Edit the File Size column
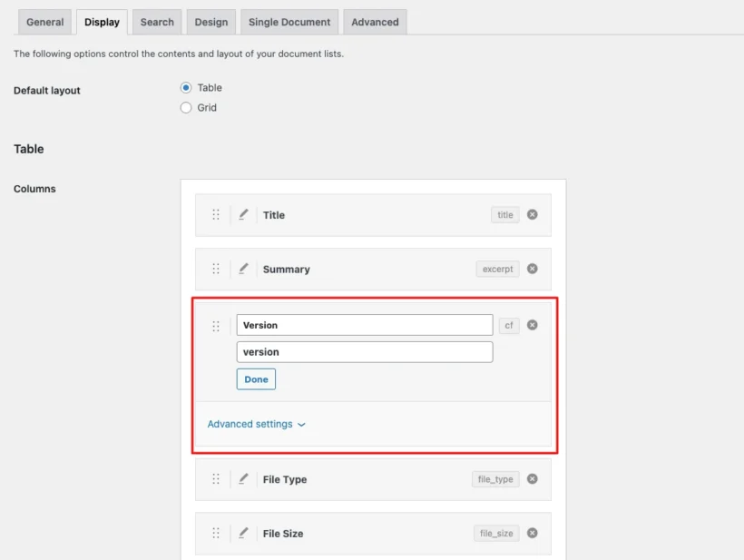Image resolution: width=744 pixels, height=560 pixels. pyautogui.click(x=243, y=534)
